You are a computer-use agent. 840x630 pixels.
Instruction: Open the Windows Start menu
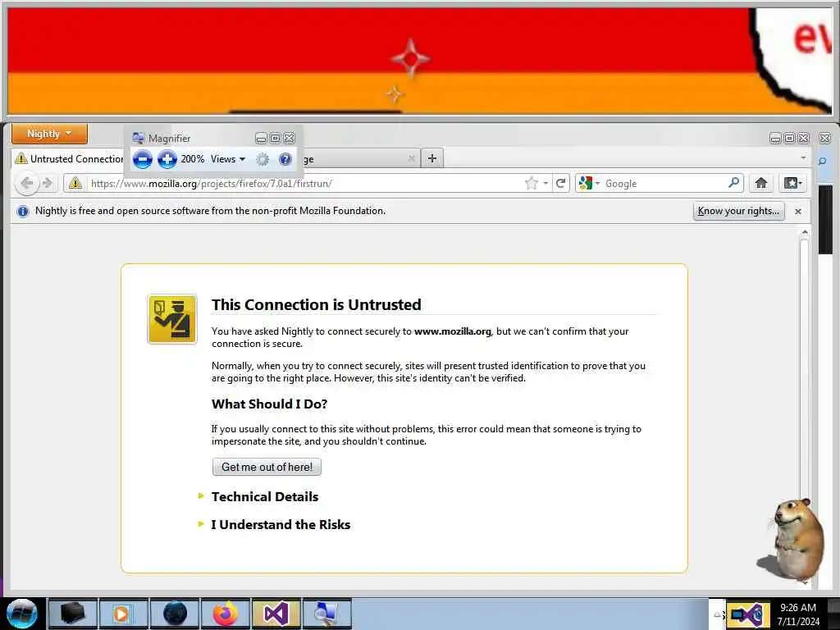[21, 614]
